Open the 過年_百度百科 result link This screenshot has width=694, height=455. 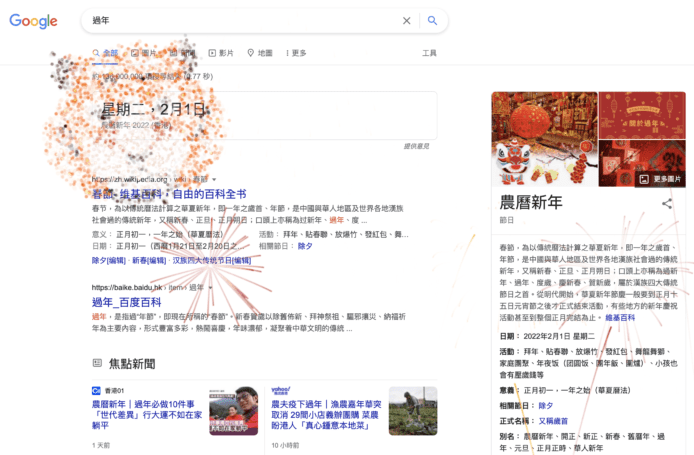coord(126,301)
